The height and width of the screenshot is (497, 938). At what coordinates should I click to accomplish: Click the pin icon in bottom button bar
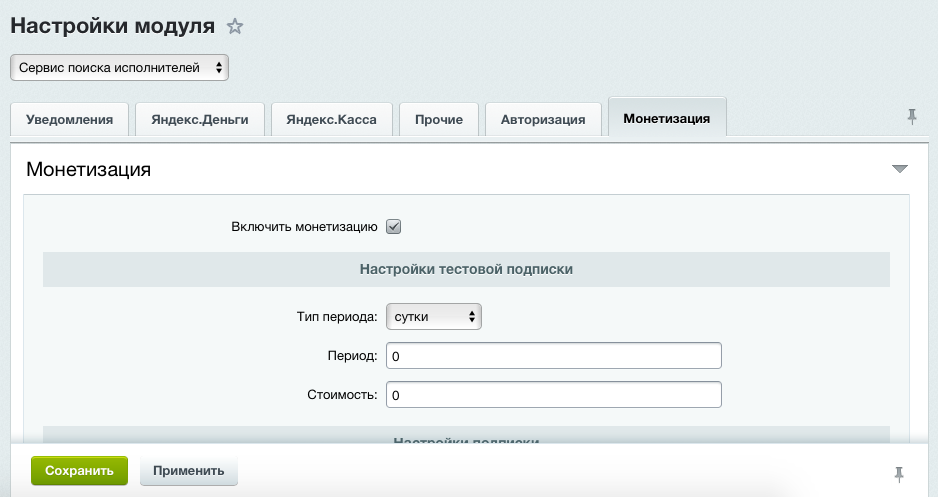click(899, 474)
